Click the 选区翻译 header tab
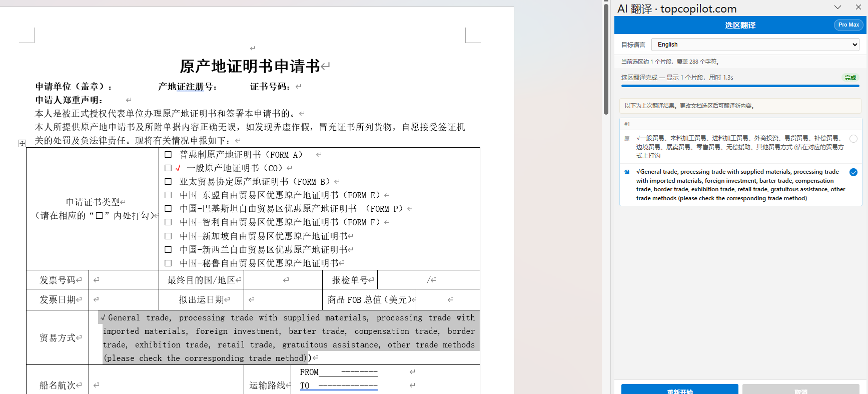 pyautogui.click(x=740, y=25)
